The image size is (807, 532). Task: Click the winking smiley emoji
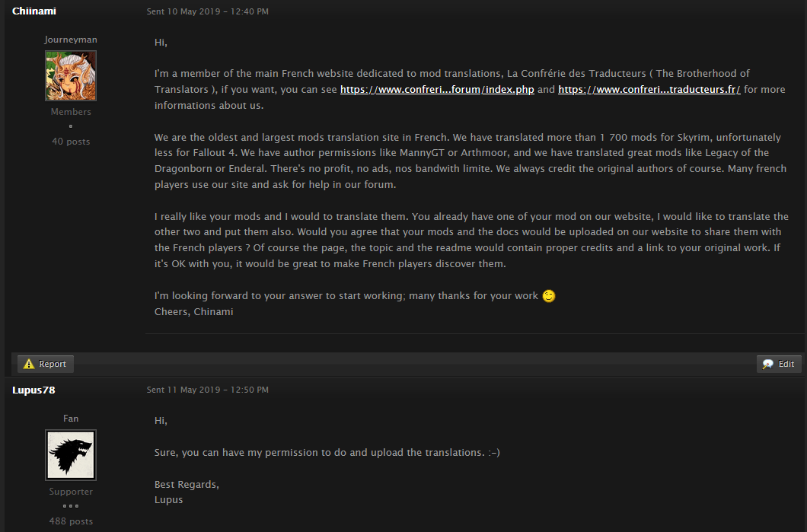coord(549,296)
